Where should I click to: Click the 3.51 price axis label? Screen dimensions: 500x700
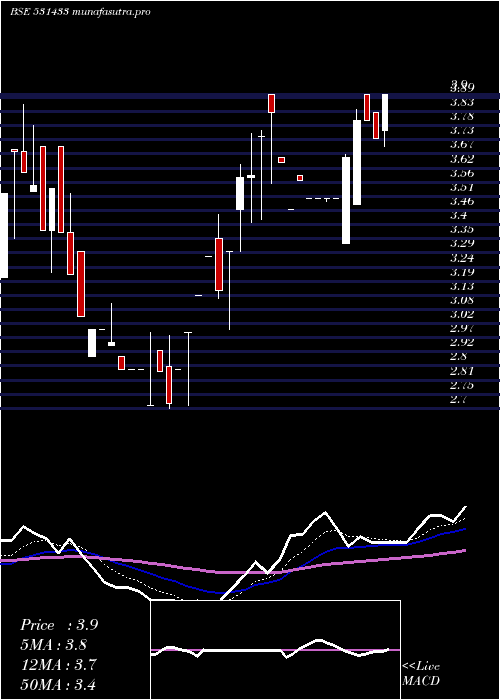(x=462, y=187)
